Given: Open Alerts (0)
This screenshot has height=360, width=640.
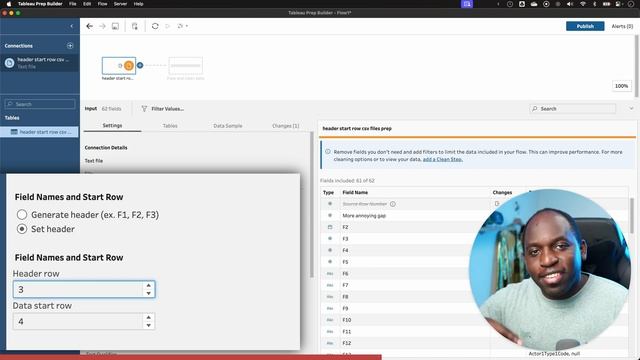Looking at the screenshot, I should click(x=622, y=26).
